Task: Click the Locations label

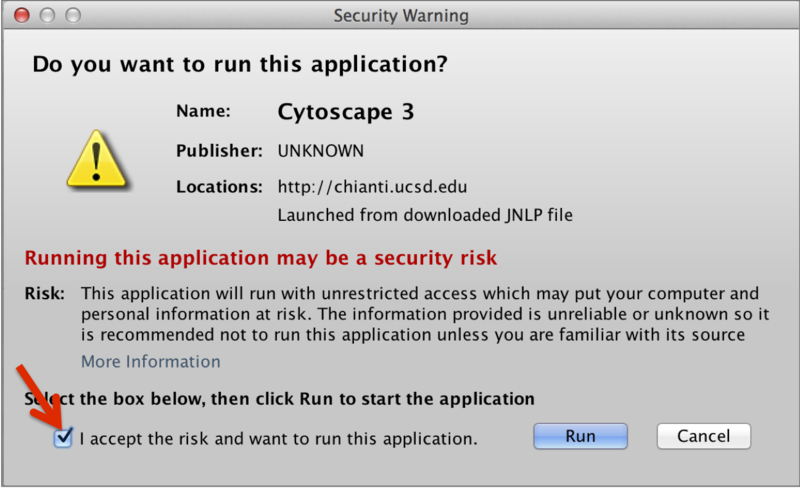Action: point(219,187)
